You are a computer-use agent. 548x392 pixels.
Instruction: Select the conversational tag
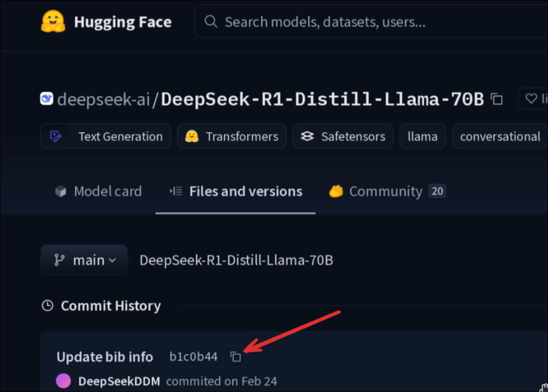point(500,136)
